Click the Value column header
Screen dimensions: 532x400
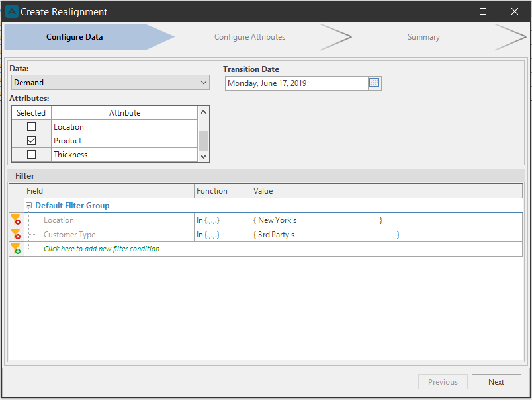point(386,191)
